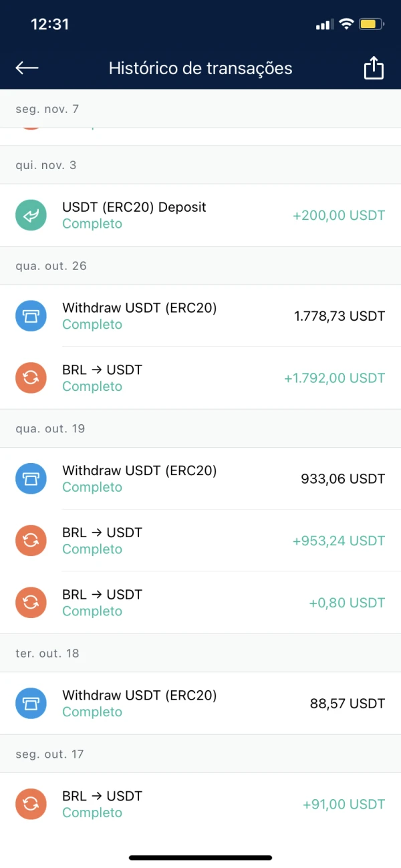Tap the qua. out. 19 date header
401x868 pixels.
(x=50, y=428)
